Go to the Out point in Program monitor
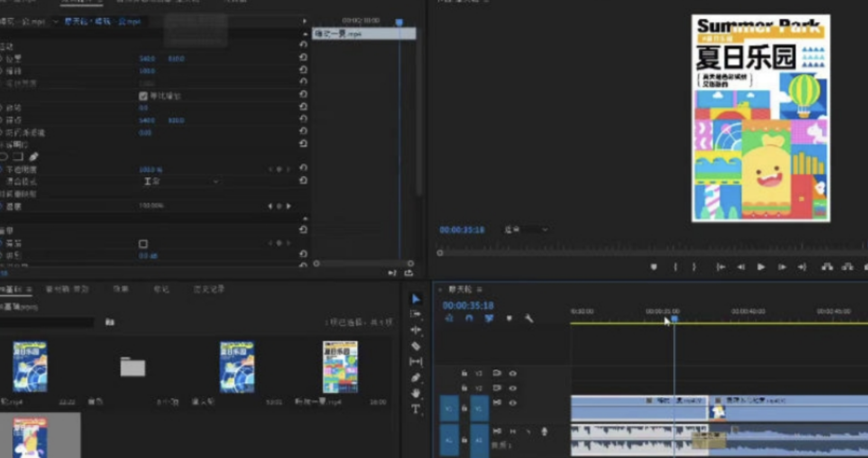 coord(802,267)
